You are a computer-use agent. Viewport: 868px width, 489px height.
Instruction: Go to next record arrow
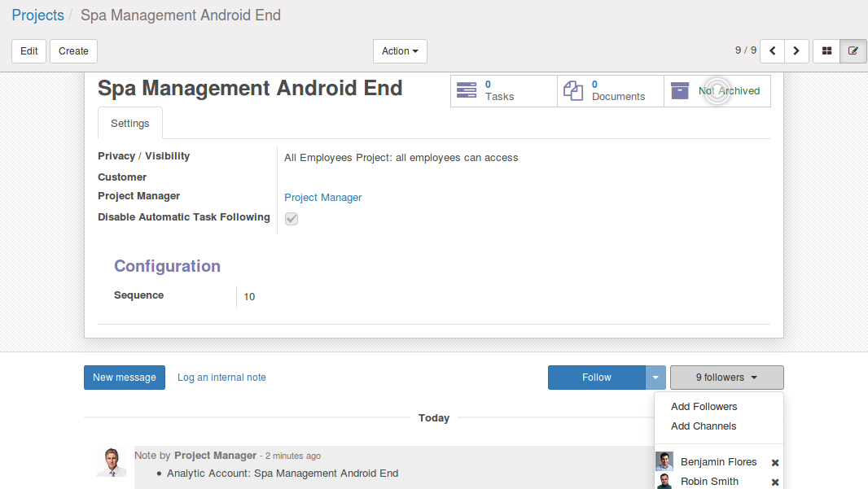click(x=796, y=50)
